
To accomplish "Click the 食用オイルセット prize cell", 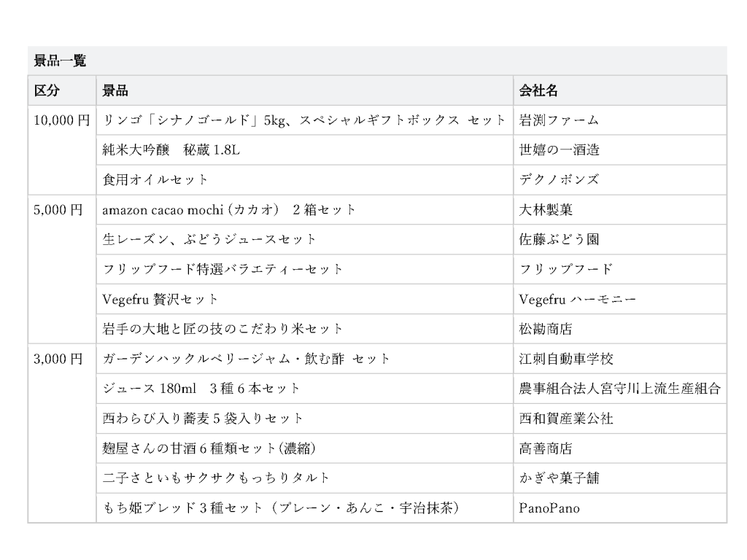I will pos(305,179).
